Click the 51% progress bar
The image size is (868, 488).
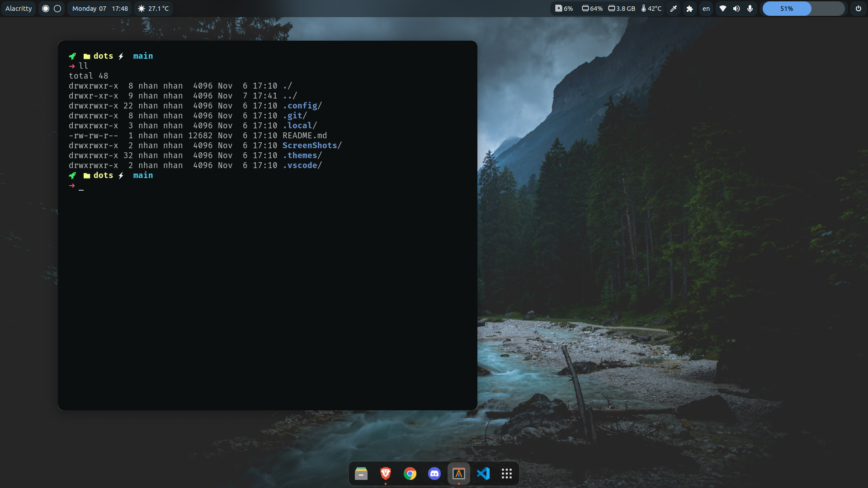pos(803,9)
